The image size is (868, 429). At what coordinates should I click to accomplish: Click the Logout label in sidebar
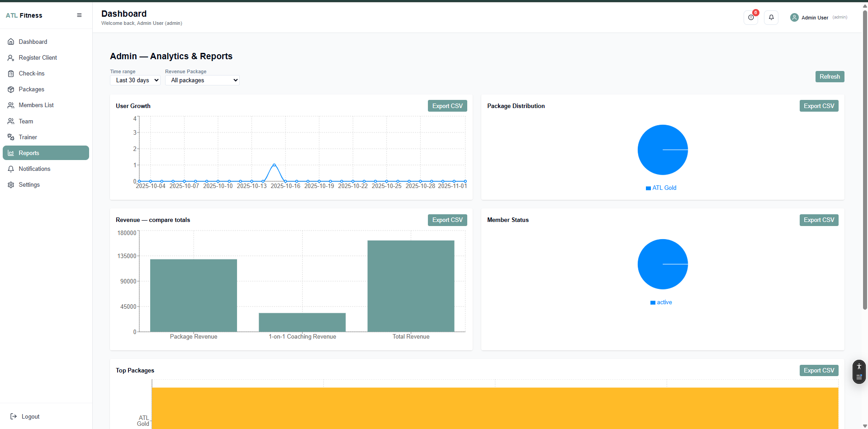point(30,417)
